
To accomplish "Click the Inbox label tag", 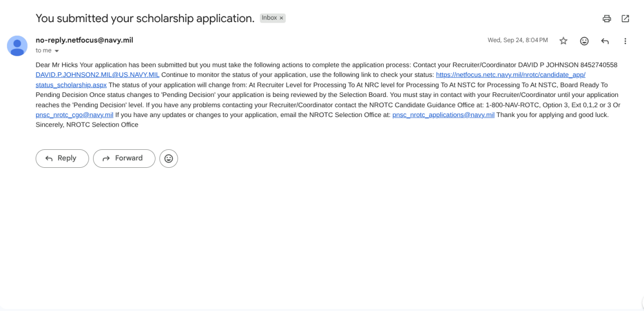I will tap(269, 18).
